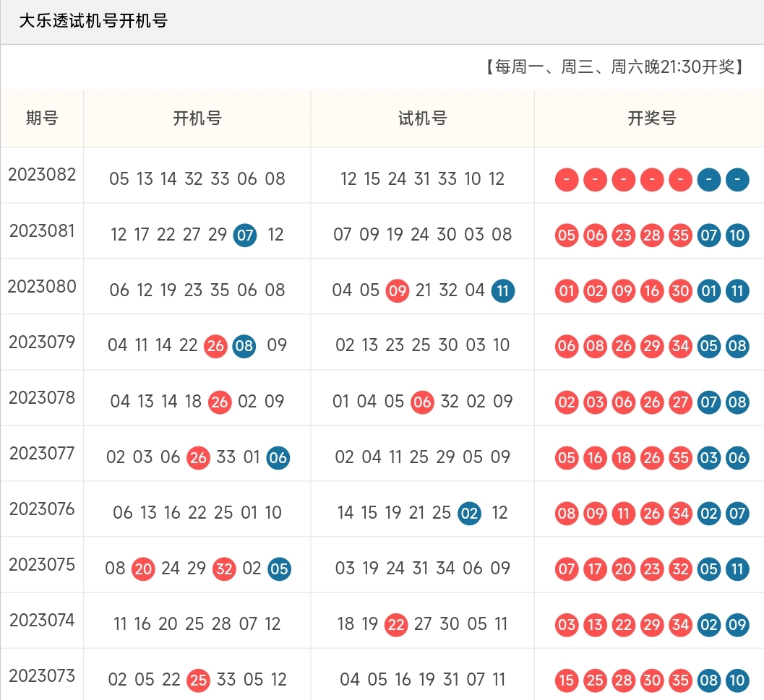
Task: Select period number 2023073
Action: pos(42,675)
